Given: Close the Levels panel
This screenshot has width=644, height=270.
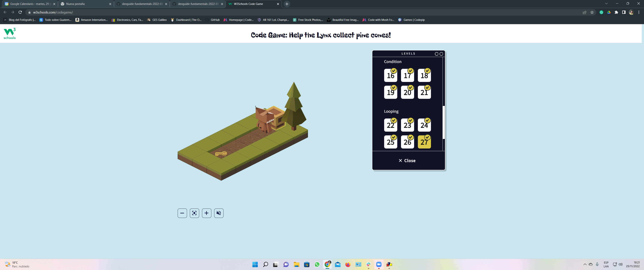Looking at the screenshot, I should (407, 160).
